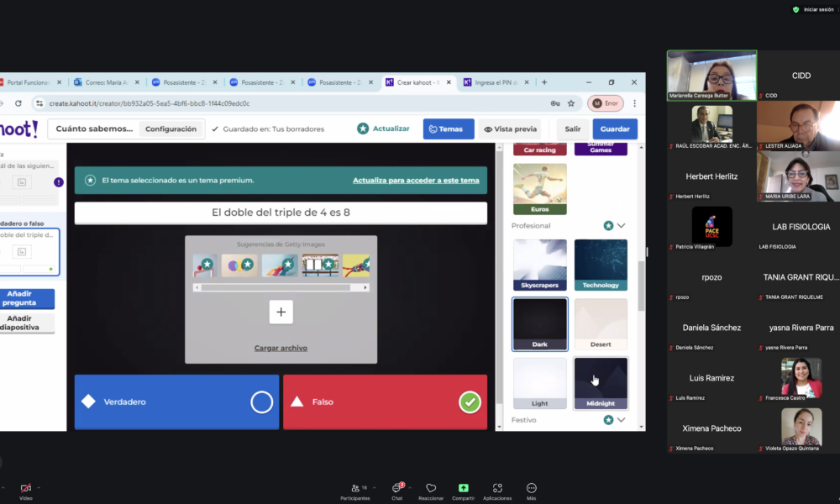
Task: Open the Chat options caret
Action: point(410,487)
